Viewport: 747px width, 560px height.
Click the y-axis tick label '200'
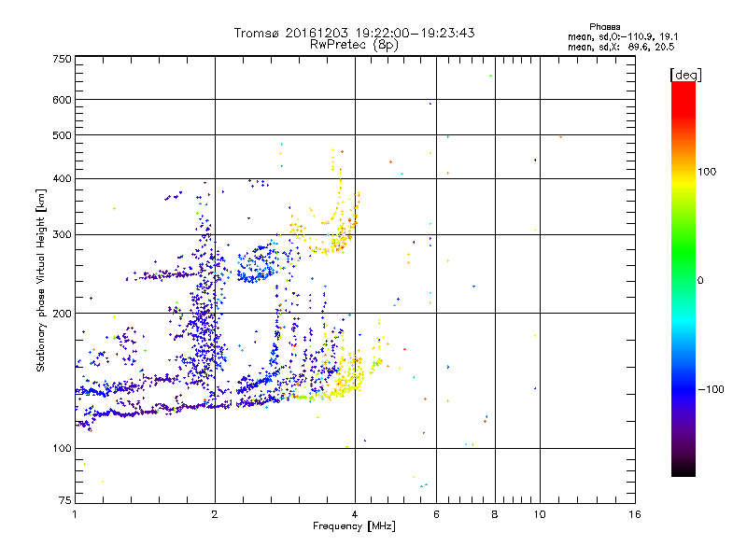click(62, 314)
